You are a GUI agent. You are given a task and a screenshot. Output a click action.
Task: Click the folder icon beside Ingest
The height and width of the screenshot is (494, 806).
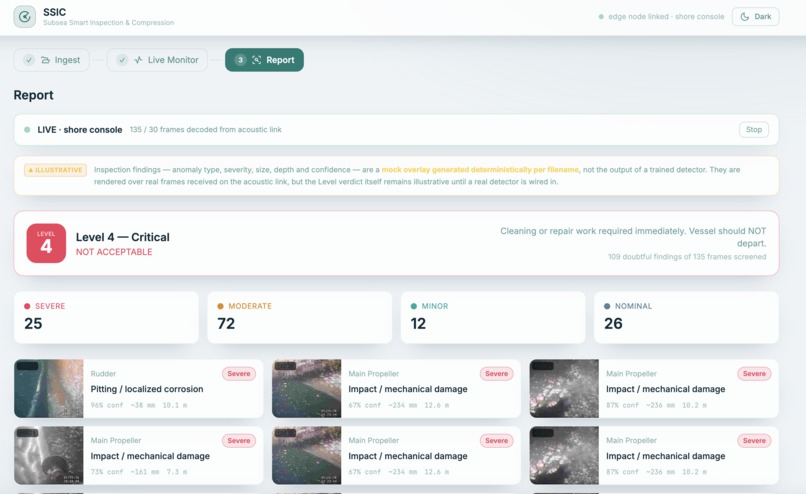[45, 60]
